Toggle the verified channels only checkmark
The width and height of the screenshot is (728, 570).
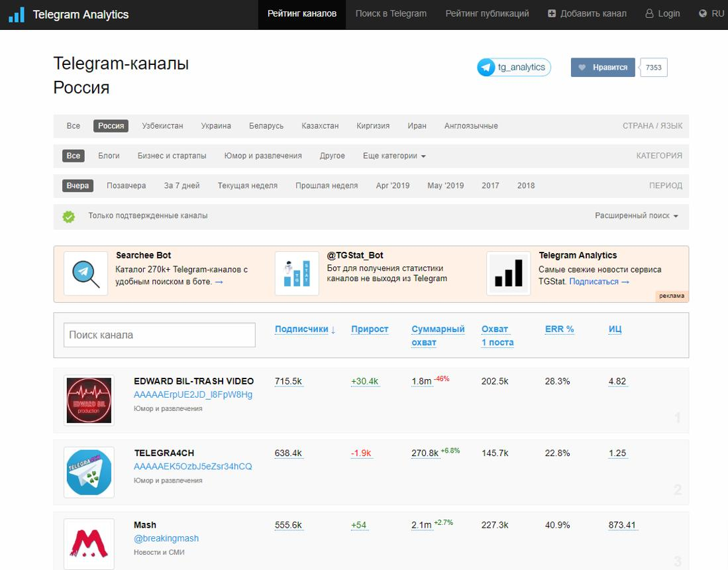69,216
